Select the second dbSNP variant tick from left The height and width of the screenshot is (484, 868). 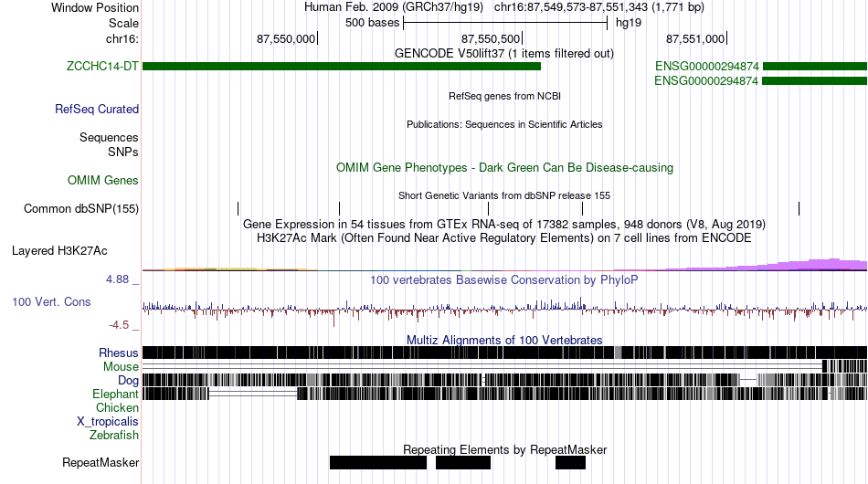click(x=339, y=208)
